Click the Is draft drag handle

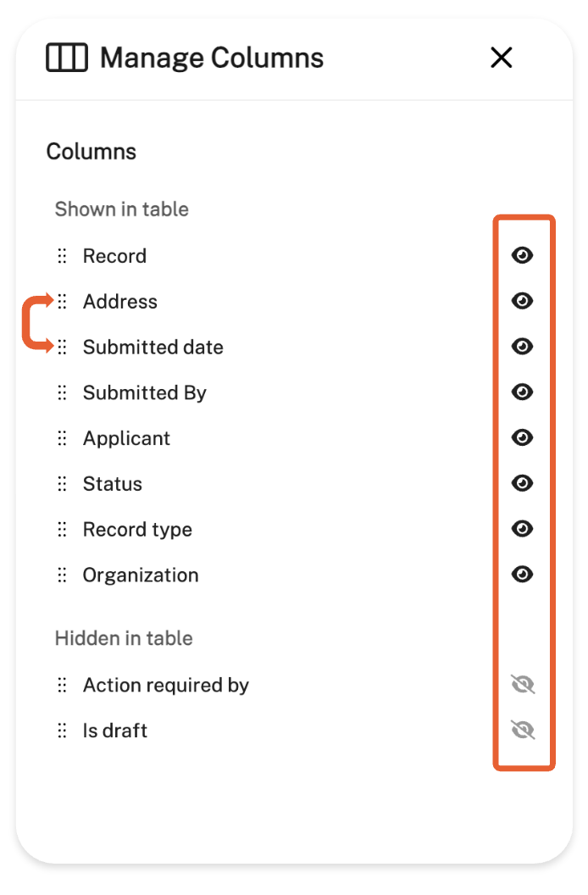pos(62,731)
